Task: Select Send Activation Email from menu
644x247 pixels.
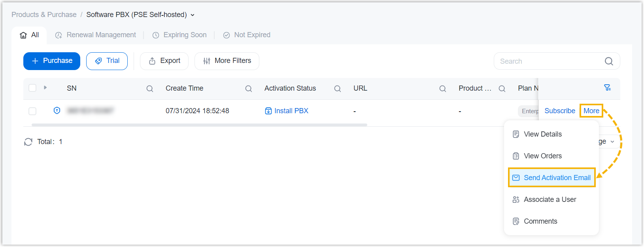Action: tap(557, 178)
